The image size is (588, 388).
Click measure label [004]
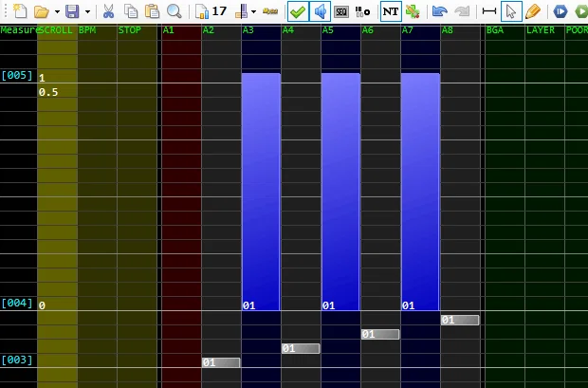pos(17,304)
